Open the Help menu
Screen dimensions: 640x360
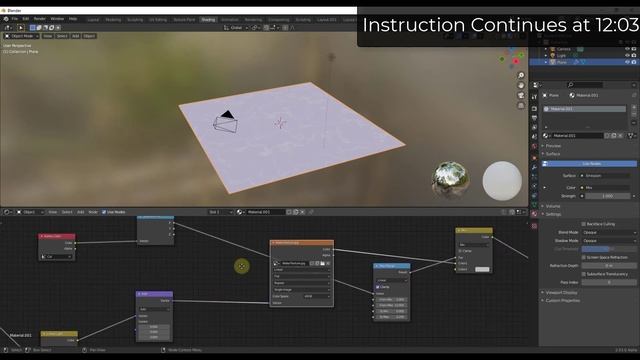[73, 19]
